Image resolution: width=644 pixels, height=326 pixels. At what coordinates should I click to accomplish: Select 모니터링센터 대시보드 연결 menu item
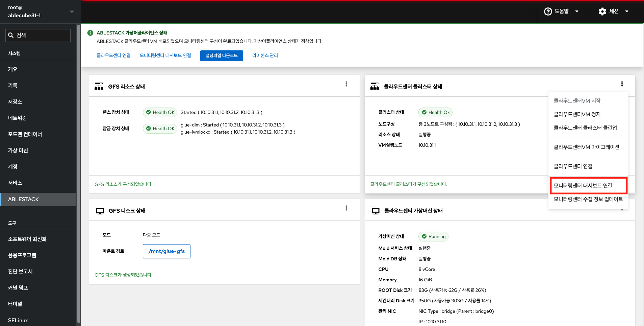pos(583,186)
